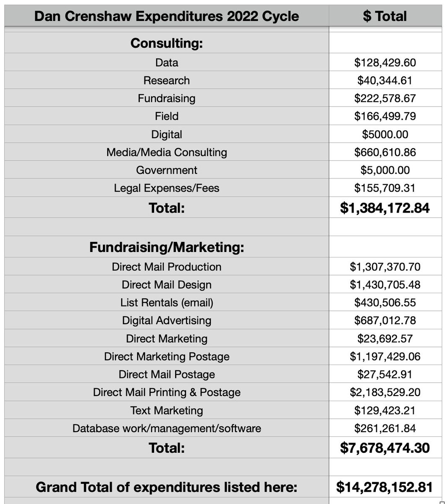Click the "Database work/management/software" cell
This screenshot has height=504, width=448.
coord(166,428)
